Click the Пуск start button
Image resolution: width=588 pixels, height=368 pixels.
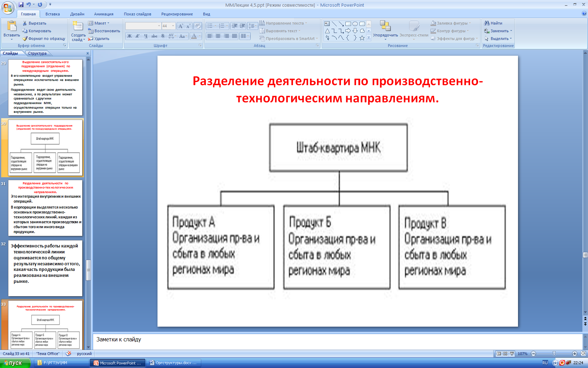pyautogui.click(x=15, y=363)
